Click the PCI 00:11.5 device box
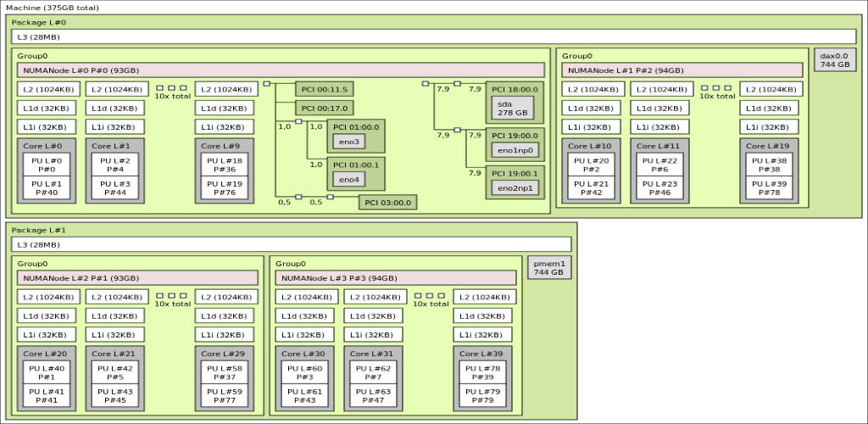The width and height of the screenshot is (868, 424). (324, 88)
